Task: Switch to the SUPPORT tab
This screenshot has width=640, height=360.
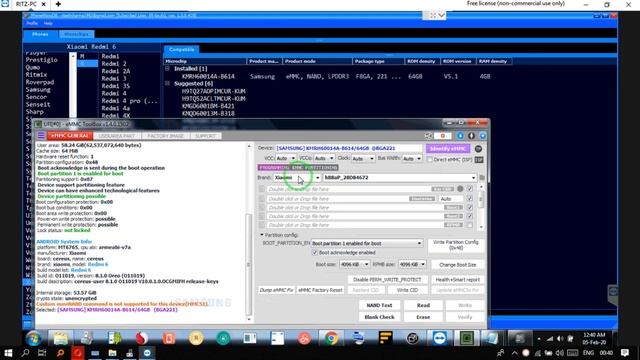Action: pyautogui.click(x=205, y=136)
